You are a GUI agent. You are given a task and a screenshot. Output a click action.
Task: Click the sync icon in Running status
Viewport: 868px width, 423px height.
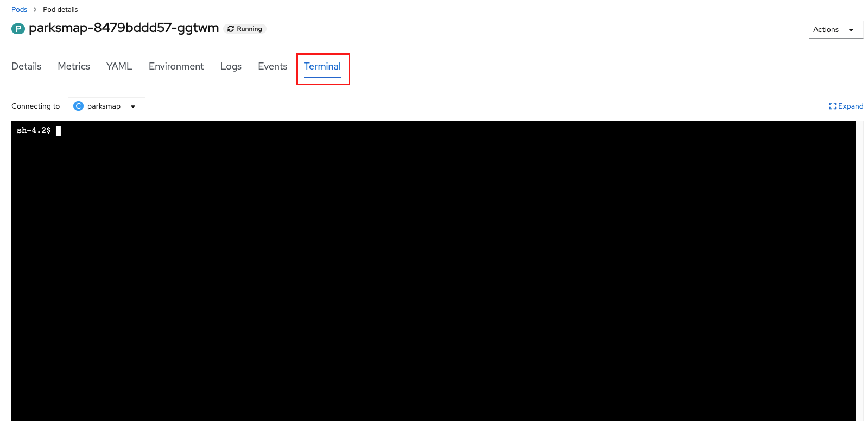[231, 29]
